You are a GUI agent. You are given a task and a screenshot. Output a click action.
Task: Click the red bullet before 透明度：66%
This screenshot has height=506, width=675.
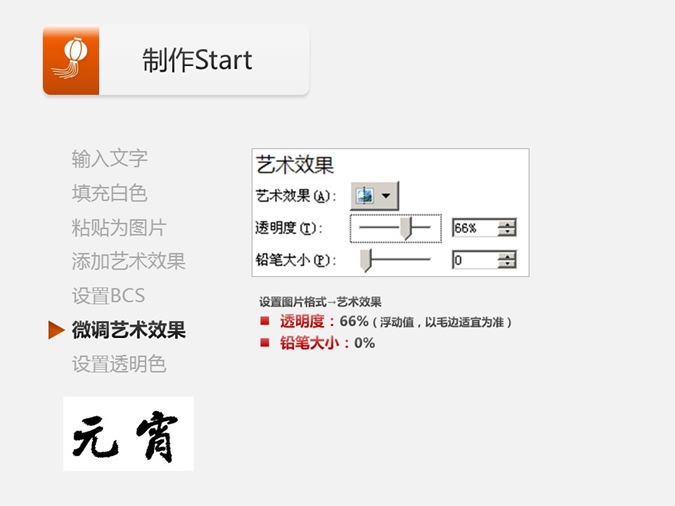coord(265,321)
